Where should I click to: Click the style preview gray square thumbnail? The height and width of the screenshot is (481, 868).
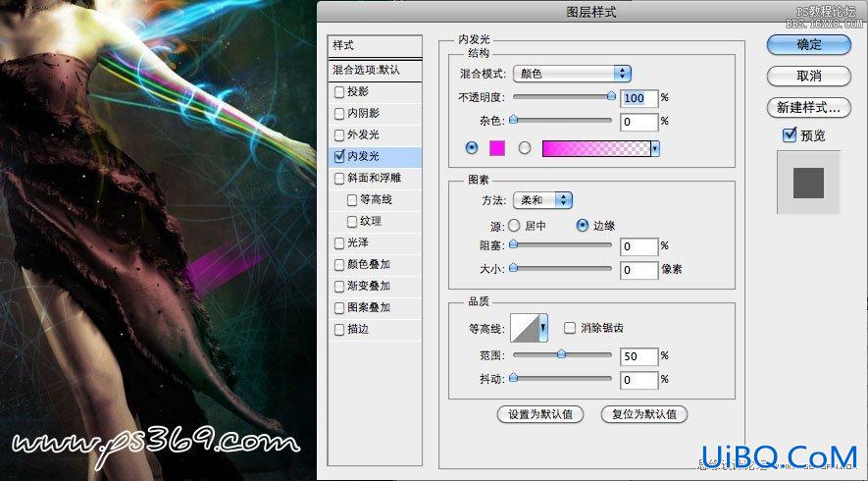808,184
